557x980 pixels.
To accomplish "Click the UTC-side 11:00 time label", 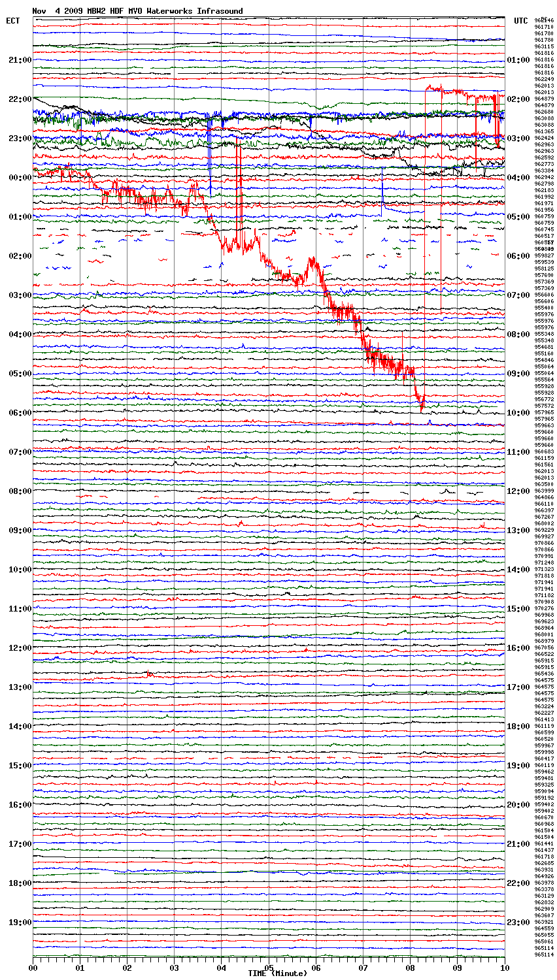I will pyautogui.click(x=518, y=452).
